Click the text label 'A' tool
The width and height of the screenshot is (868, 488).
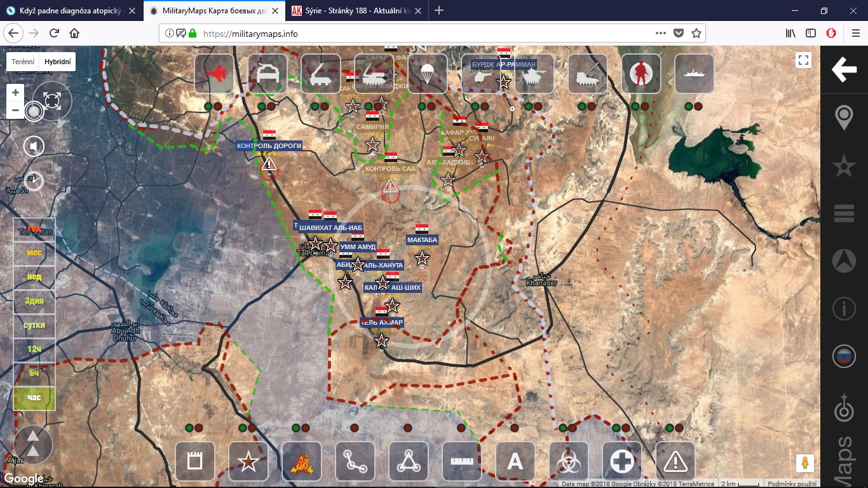(x=515, y=461)
